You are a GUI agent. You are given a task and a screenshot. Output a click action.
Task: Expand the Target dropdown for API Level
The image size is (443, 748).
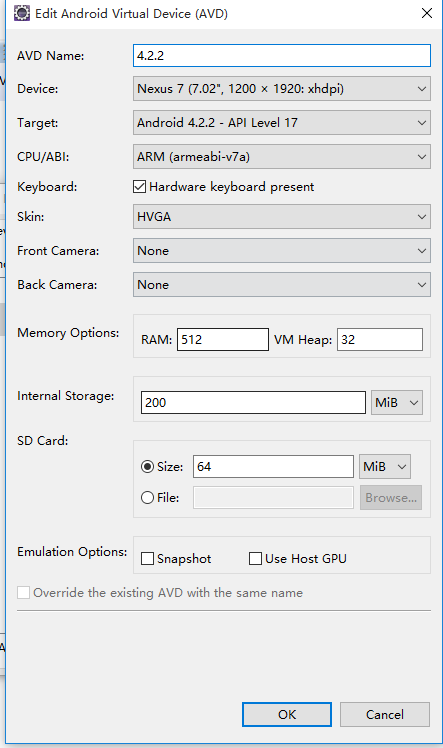coord(282,123)
